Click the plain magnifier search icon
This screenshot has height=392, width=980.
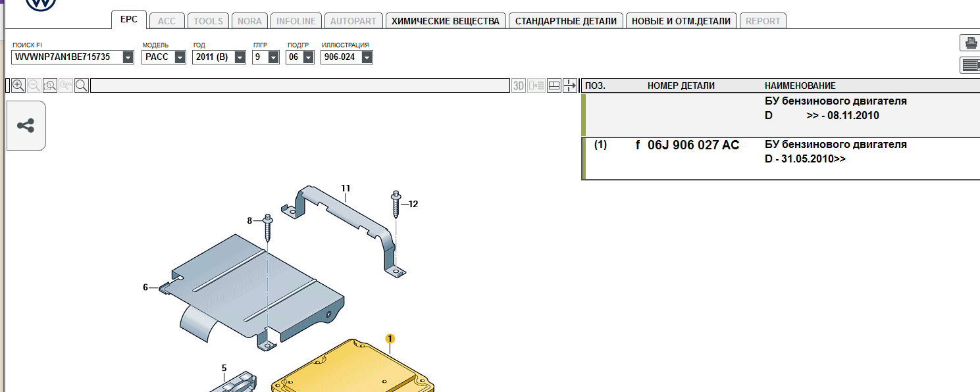(x=82, y=86)
